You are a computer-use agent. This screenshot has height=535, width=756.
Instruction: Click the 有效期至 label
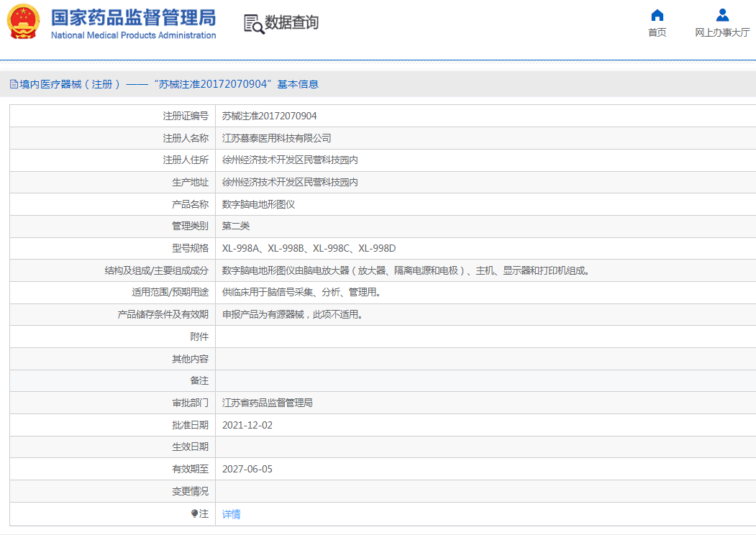click(191, 469)
